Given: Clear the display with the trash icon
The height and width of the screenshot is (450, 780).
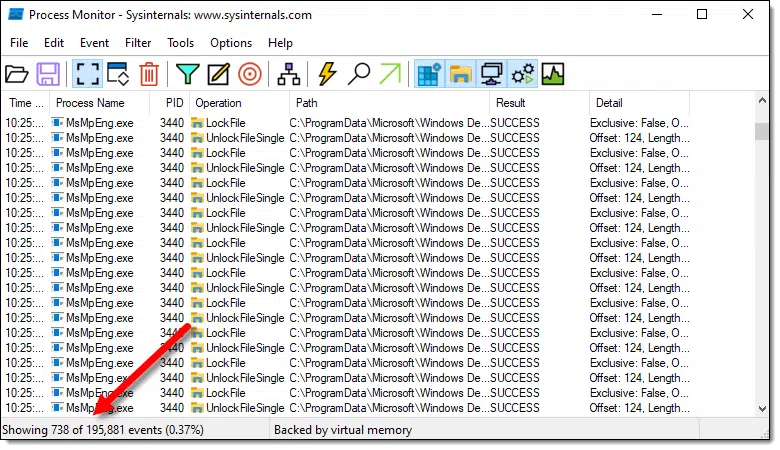Looking at the screenshot, I should pyautogui.click(x=149, y=75).
